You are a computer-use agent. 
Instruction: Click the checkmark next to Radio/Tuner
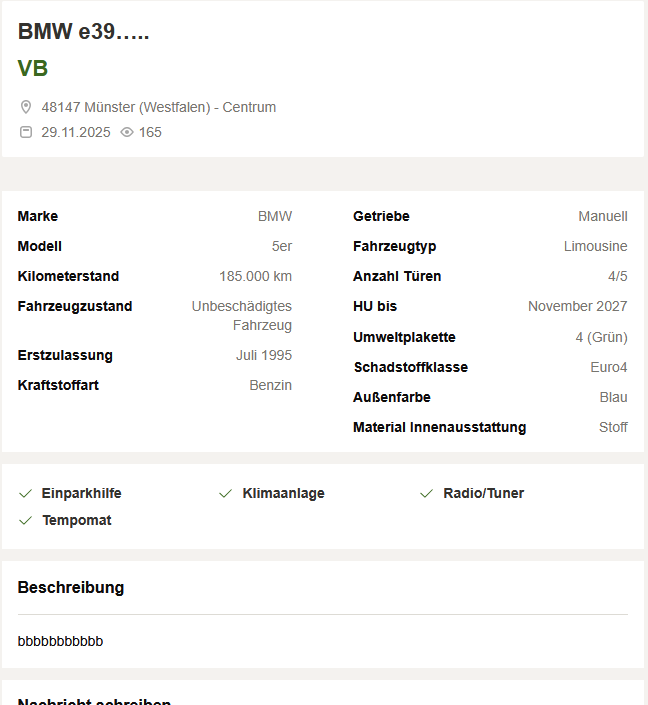pos(427,493)
